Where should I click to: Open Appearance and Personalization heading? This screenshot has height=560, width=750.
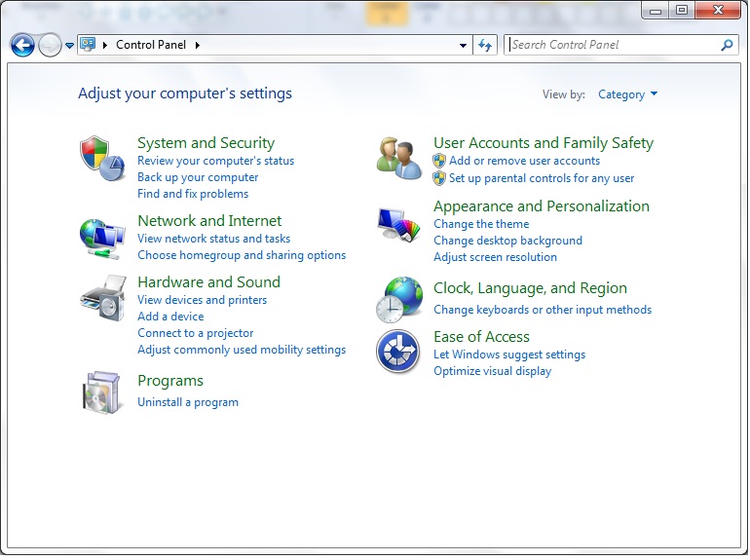pyautogui.click(x=542, y=206)
